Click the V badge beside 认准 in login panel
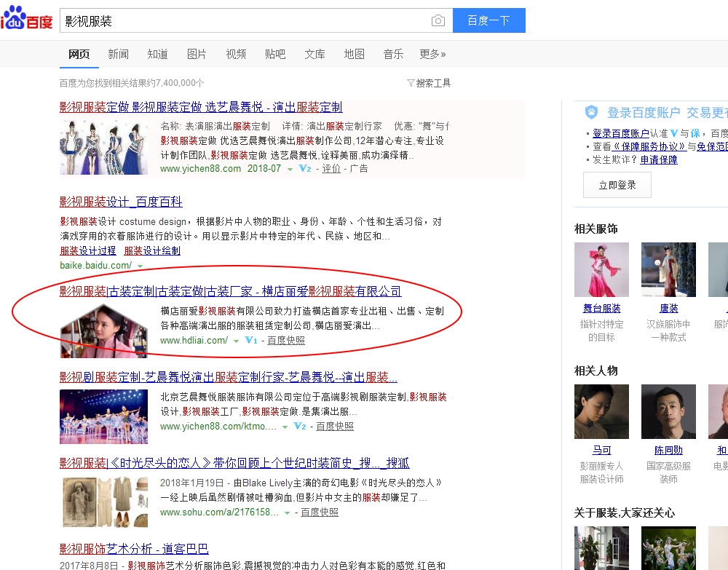The height and width of the screenshot is (570, 728). 673,134
